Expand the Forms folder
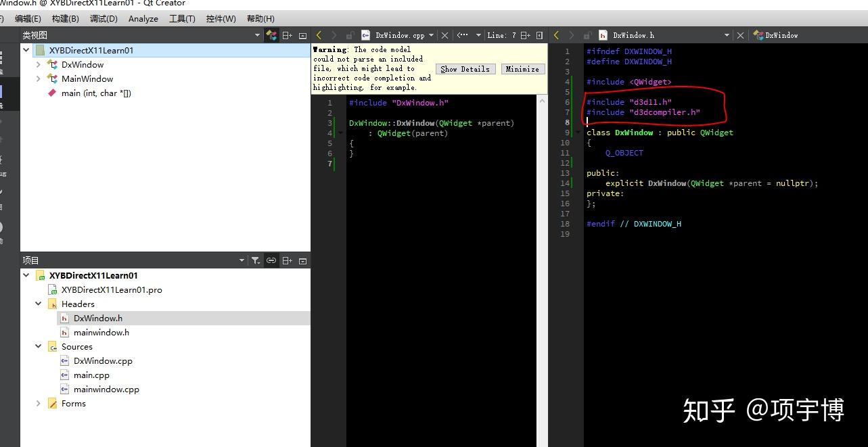The width and height of the screenshot is (868, 447). (39, 404)
